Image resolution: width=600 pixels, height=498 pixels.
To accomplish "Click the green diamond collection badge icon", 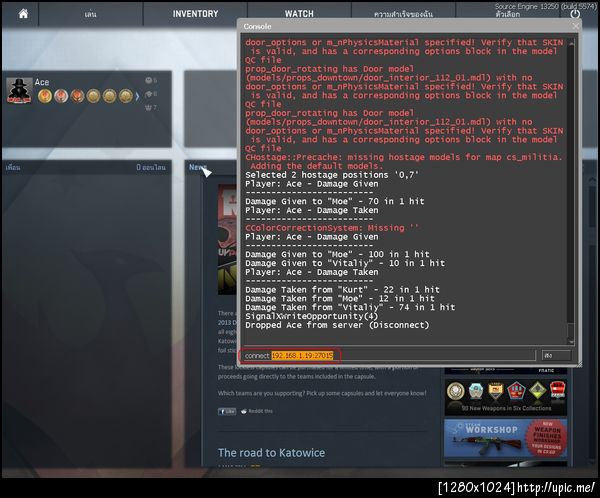I will click(538, 390).
